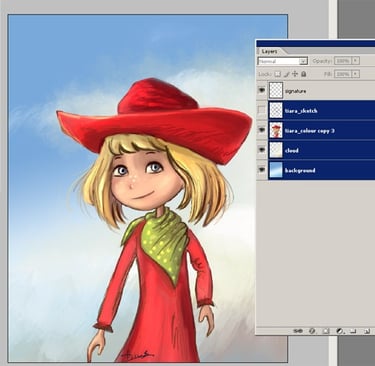This screenshot has height=366, width=375.
Task: Open the blend mode dropdown
Action: (x=282, y=61)
